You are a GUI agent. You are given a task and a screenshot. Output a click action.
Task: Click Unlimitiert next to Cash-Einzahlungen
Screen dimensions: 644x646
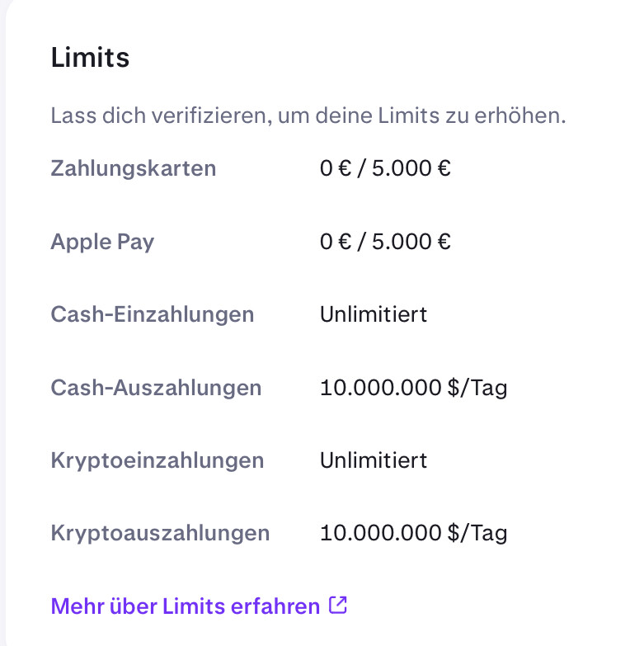pos(374,314)
